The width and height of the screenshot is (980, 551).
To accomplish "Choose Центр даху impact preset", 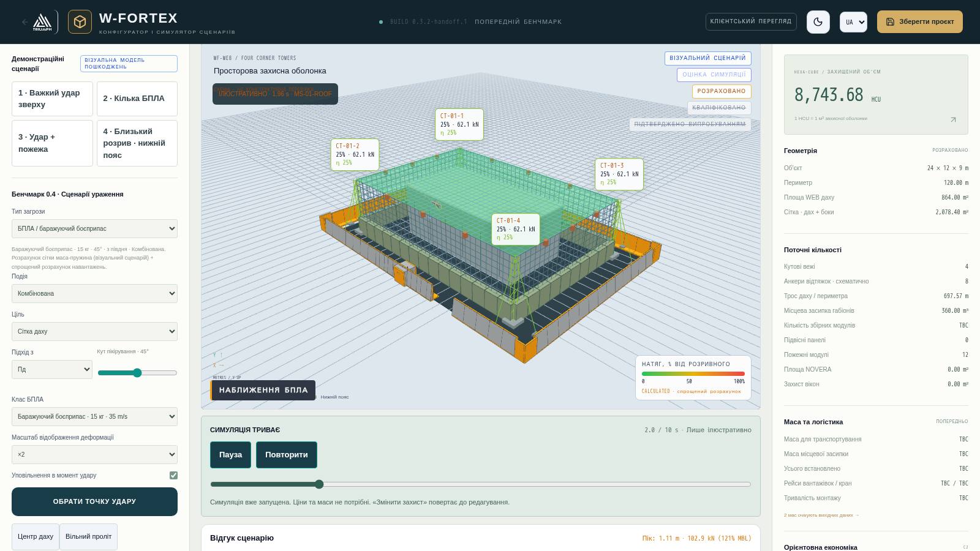I will 36,537.
